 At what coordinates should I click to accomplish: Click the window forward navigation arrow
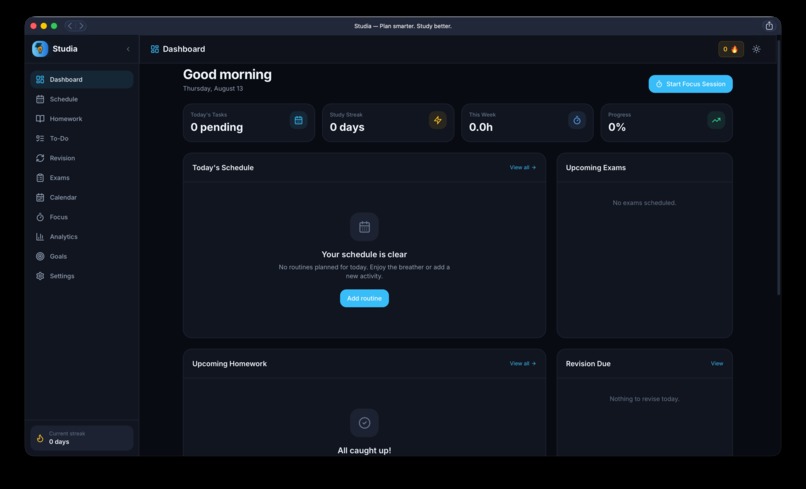pos(81,26)
